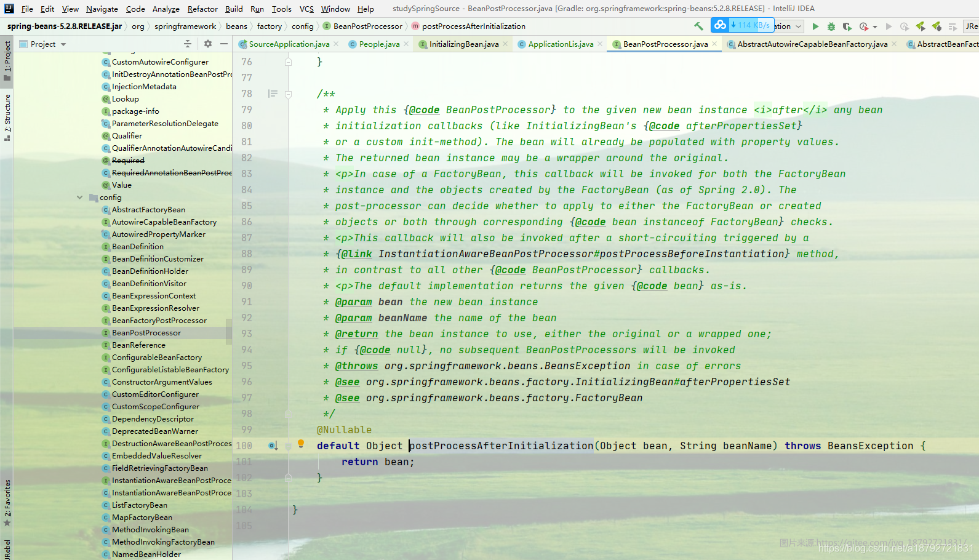Fold the code block ending at line 76
This screenshot has width=979, height=560.
288,62
